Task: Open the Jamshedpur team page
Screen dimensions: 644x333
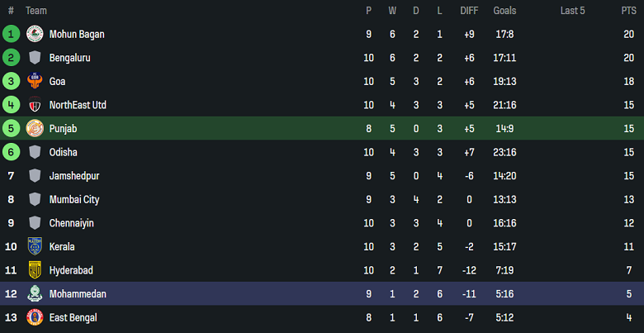Action: pos(74,176)
